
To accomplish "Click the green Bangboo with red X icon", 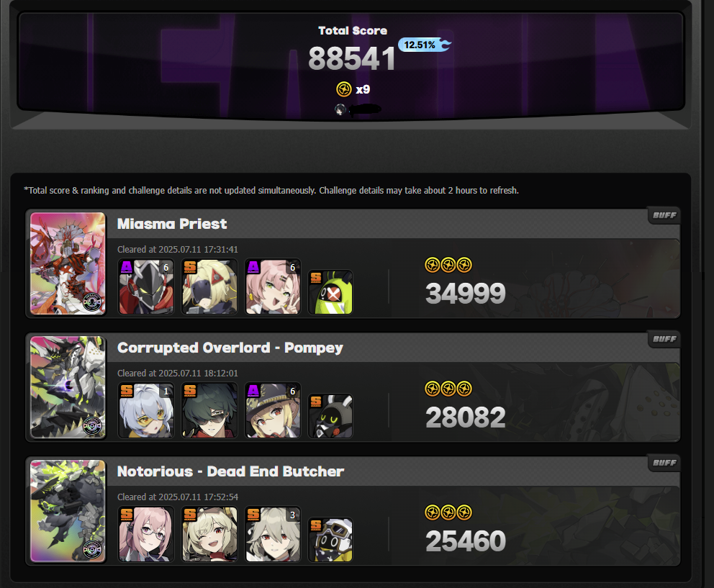I will 330,292.
